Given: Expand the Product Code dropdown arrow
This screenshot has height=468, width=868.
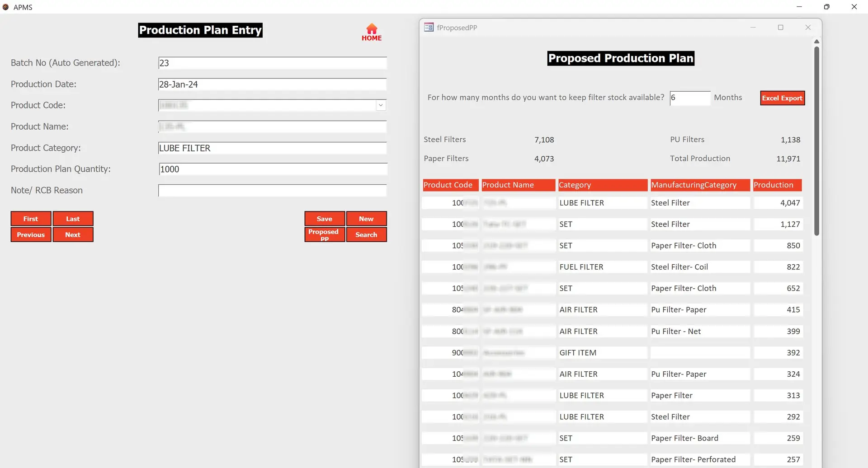Looking at the screenshot, I should point(381,105).
